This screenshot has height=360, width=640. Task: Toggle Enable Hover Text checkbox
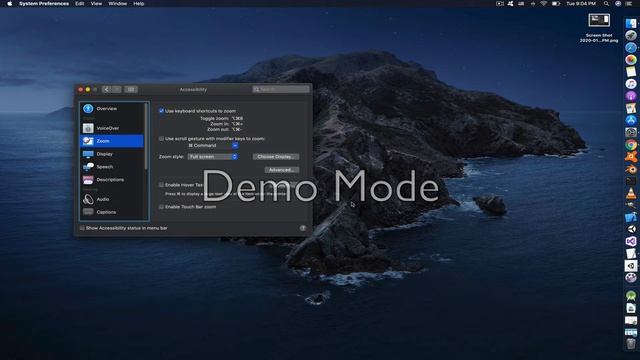pos(161,185)
